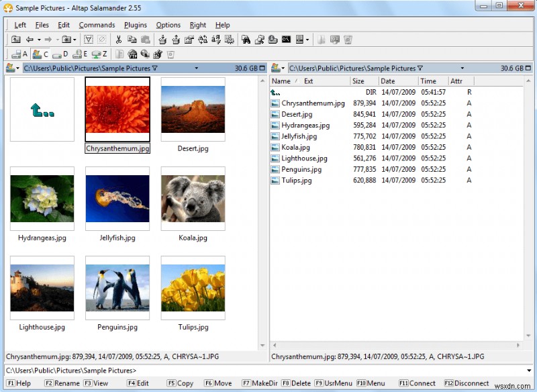Open back navigation history dropdown
The width and height of the screenshot is (537, 392).
tap(39, 39)
